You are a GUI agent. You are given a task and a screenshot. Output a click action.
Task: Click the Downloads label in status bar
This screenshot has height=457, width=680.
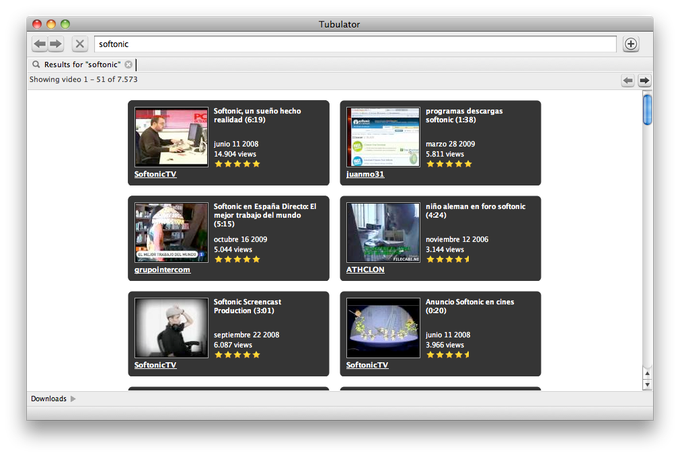(x=49, y=398)
